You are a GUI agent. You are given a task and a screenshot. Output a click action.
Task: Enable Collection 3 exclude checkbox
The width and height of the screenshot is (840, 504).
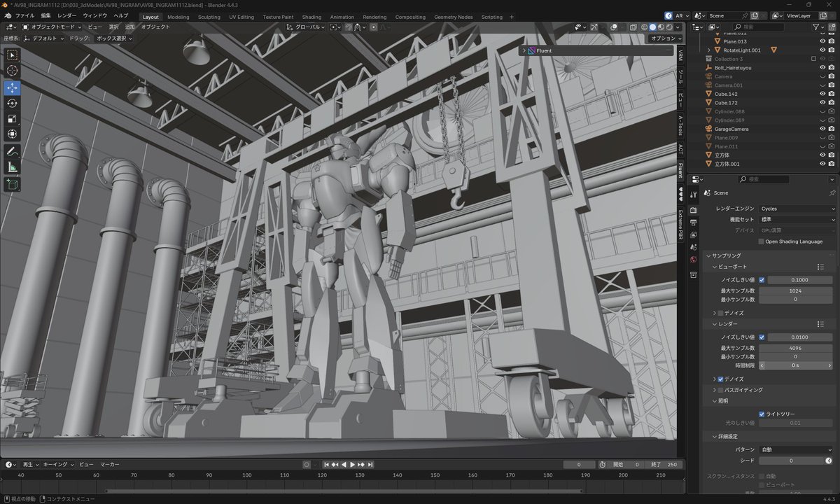[813, 59]
